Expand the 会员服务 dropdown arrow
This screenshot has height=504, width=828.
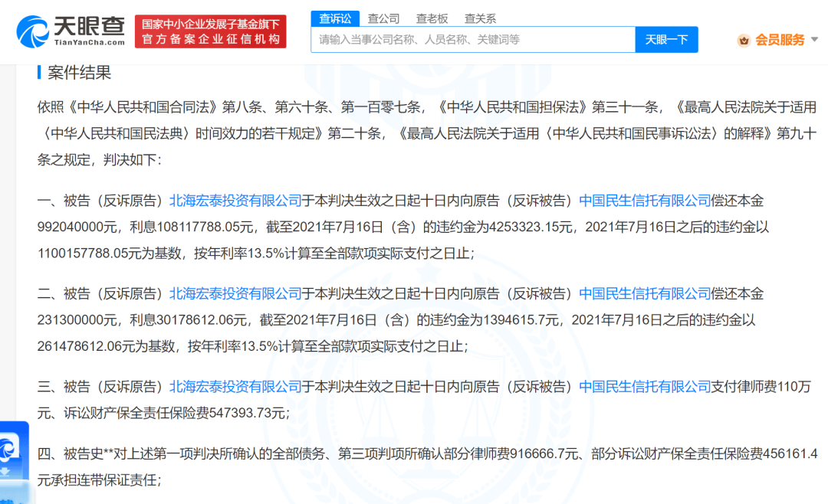[814, 40]
